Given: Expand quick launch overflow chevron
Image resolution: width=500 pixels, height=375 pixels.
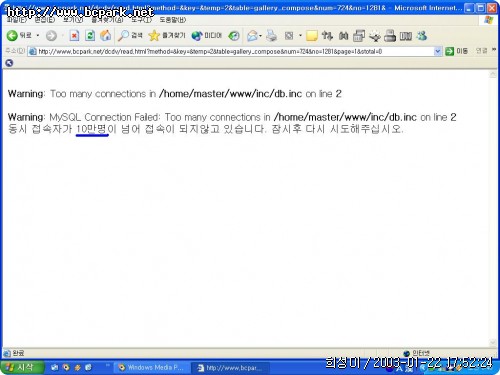Looking at the screenshot, I should pos(108,365).
